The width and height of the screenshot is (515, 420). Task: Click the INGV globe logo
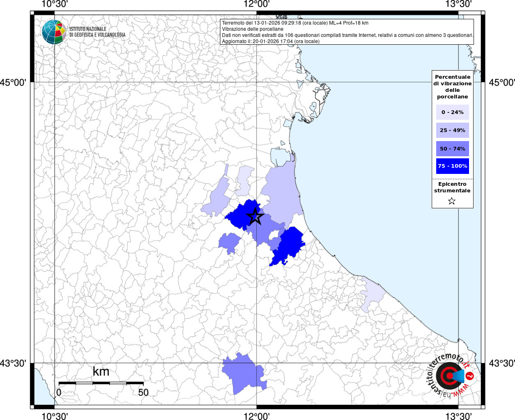tap(54, 32)
